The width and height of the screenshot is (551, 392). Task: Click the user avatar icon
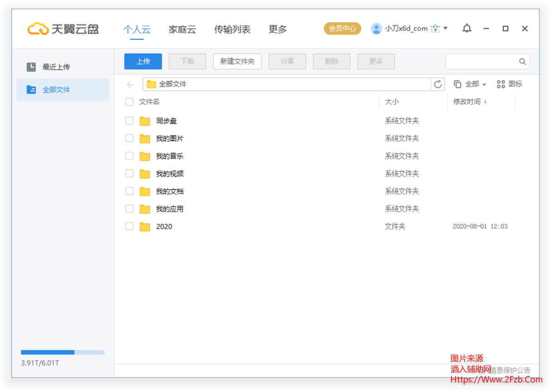point(376,29)
